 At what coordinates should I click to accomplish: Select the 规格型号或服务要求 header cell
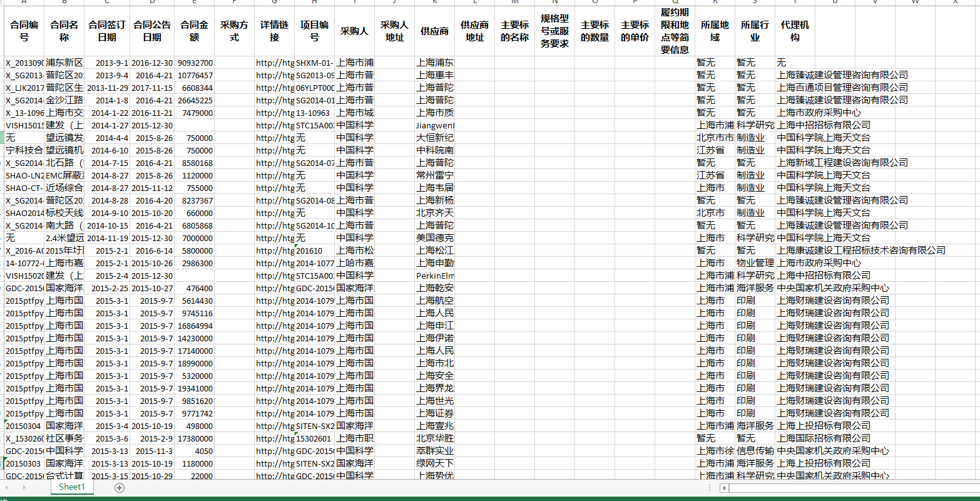pyautogui.click(x=555, y=31)
